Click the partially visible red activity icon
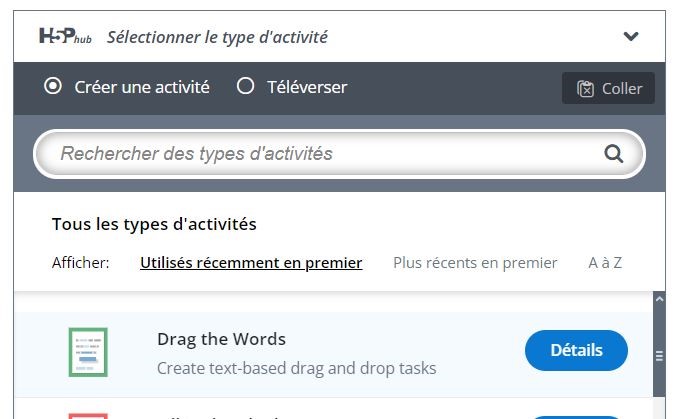The image size is (689, 419). pyautogui.click(x=88, y=415)
